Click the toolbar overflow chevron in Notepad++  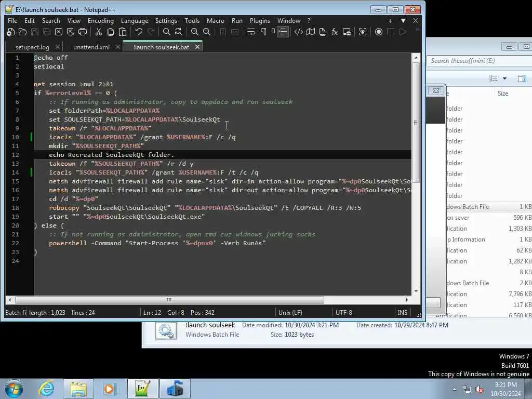pos(417,30)
